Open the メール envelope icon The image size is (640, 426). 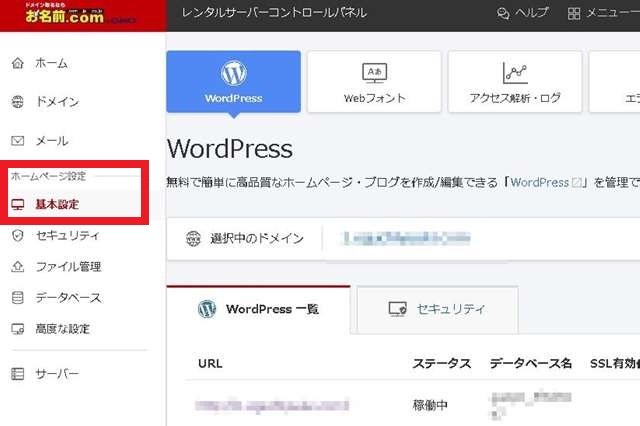[x=17, y=141]
